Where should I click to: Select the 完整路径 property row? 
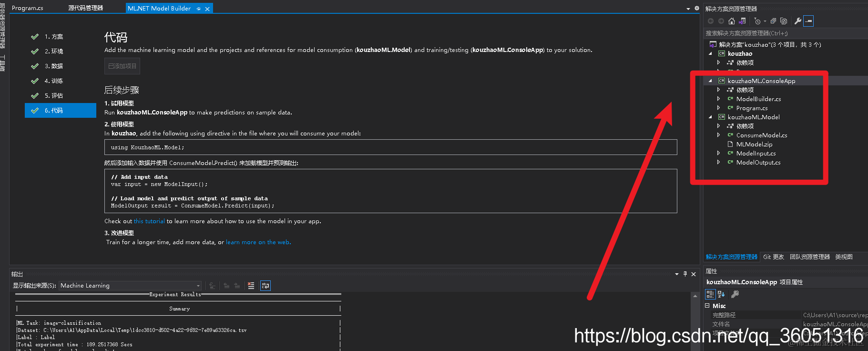tap(786, 315)
